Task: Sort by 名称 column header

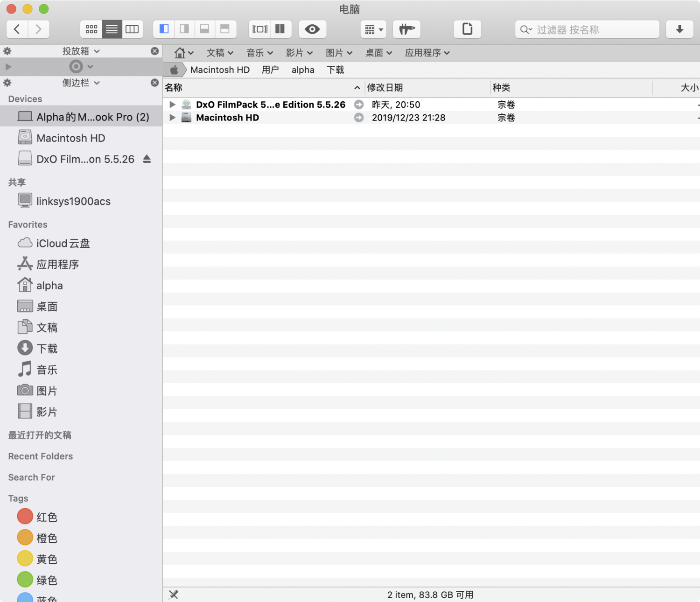Action: point(263,88)
